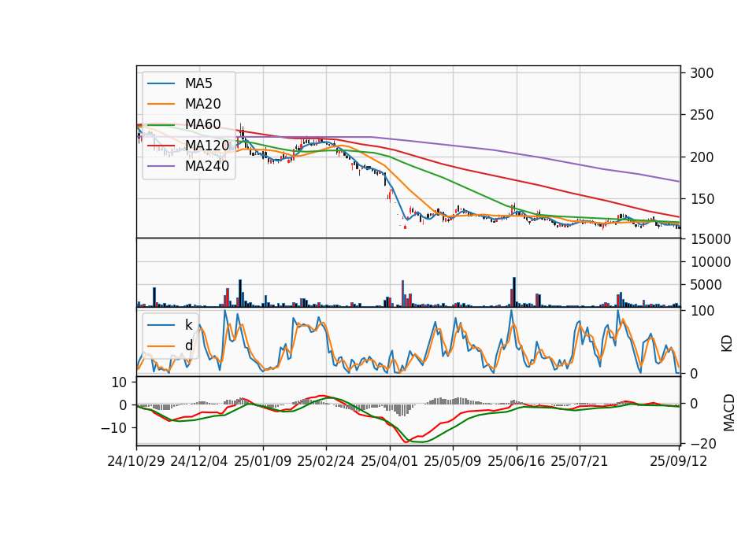Image resolution: width=756 pixels, height=543 pixels.
Task: Click the 300 price axis tick label
Action: pos(702,73)
